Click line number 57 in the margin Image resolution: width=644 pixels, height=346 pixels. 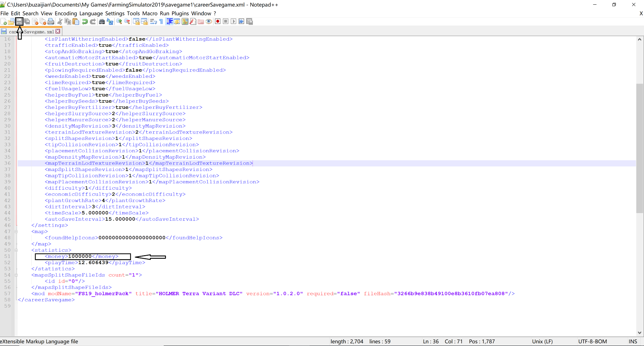[7, 294]
